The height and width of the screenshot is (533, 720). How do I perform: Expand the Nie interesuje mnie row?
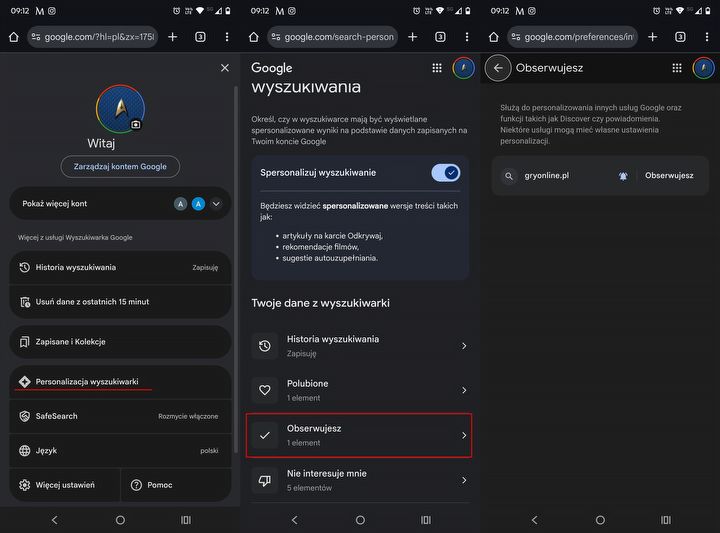(x=360, y=480)
